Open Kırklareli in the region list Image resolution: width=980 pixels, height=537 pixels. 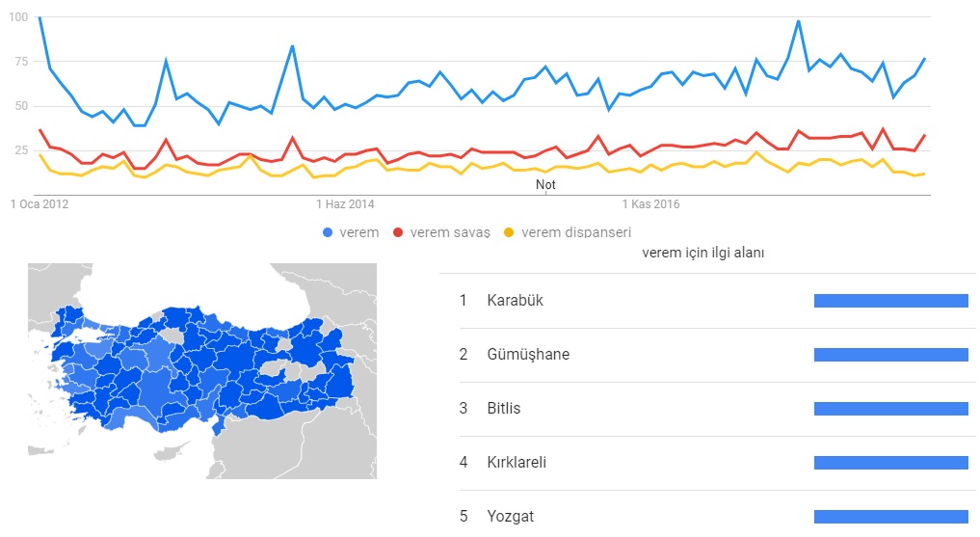tap(516, 462)
